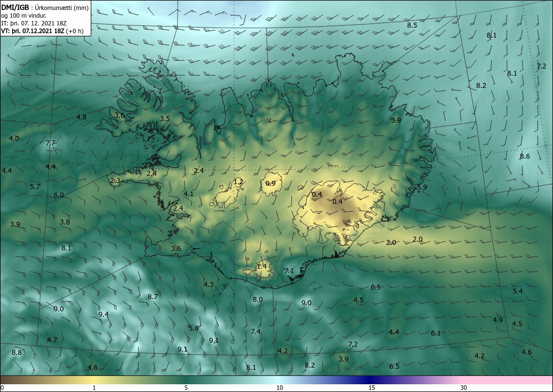The height and width of the screenshot is (392, 553).
Task: Click the 4.9 value in the southeast sea
Action: 498,320
